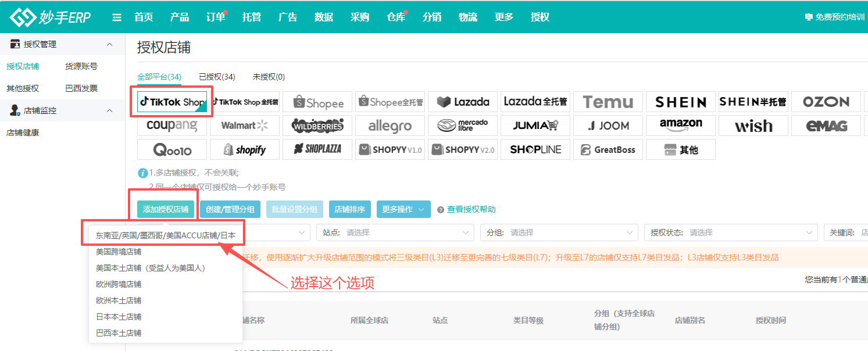
Task: Open the 授权状态 filter dropdown
Action: (x=731, y=232)
